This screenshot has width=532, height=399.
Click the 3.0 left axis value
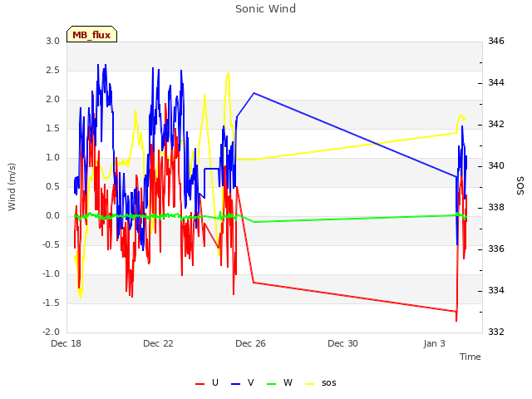click(x=53, y=41)
